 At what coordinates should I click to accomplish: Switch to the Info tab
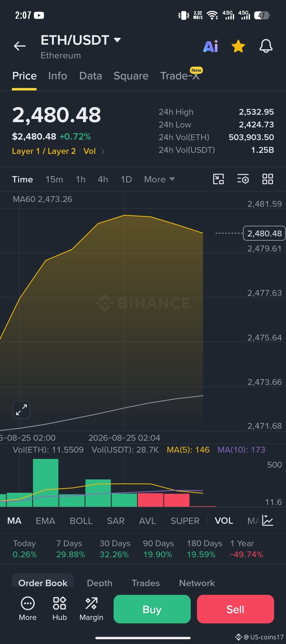58,76
